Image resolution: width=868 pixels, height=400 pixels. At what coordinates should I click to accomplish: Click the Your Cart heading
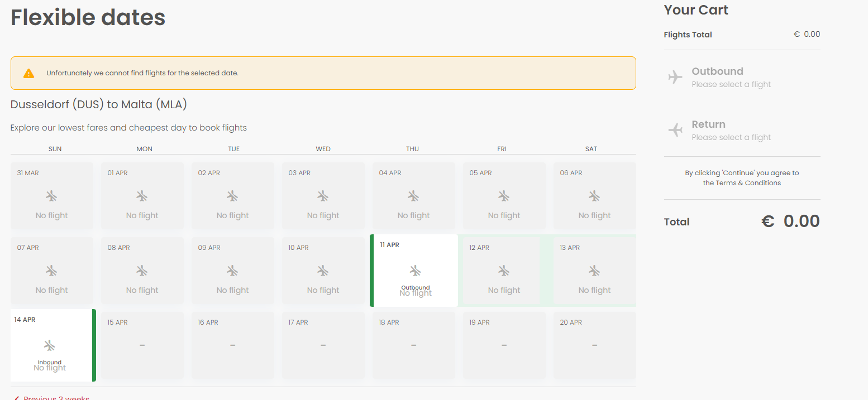click(x=696, y=9)
